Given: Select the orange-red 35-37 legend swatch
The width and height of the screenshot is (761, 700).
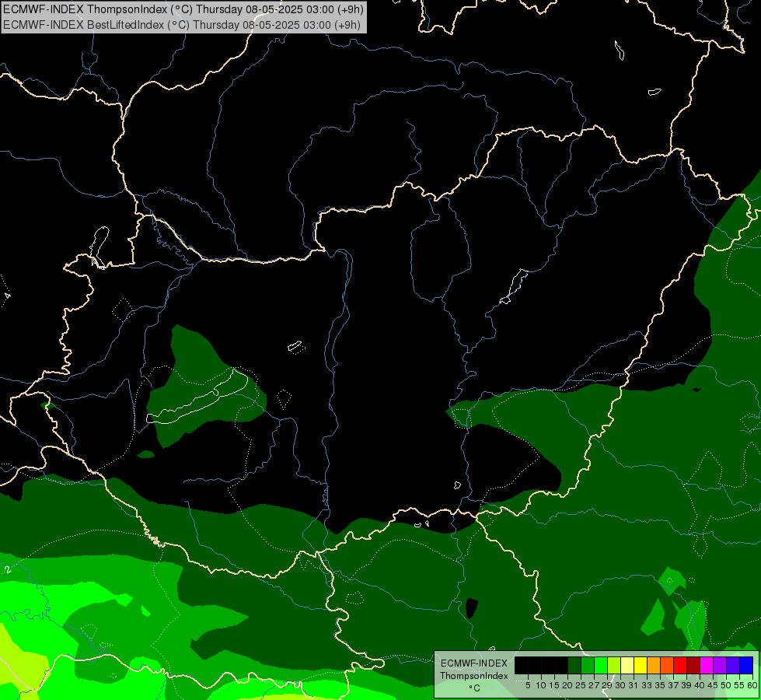Looking at the screenshot, I should (667, 665).
